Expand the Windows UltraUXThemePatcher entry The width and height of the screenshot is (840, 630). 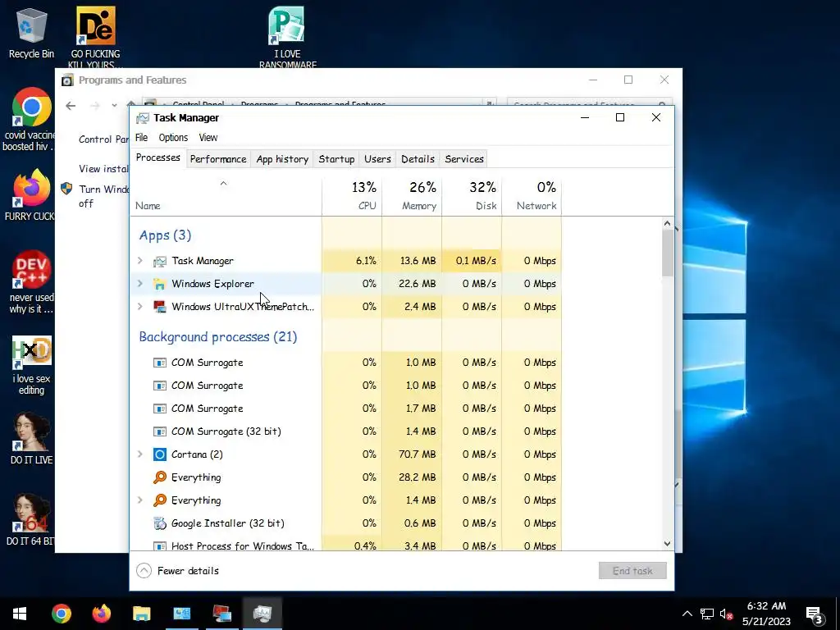[x=139, y=307]
